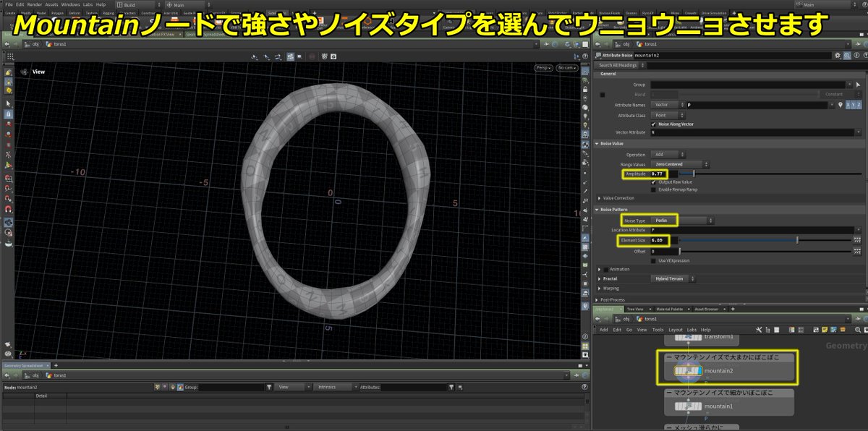Open the Render menu

pos(34,4)
